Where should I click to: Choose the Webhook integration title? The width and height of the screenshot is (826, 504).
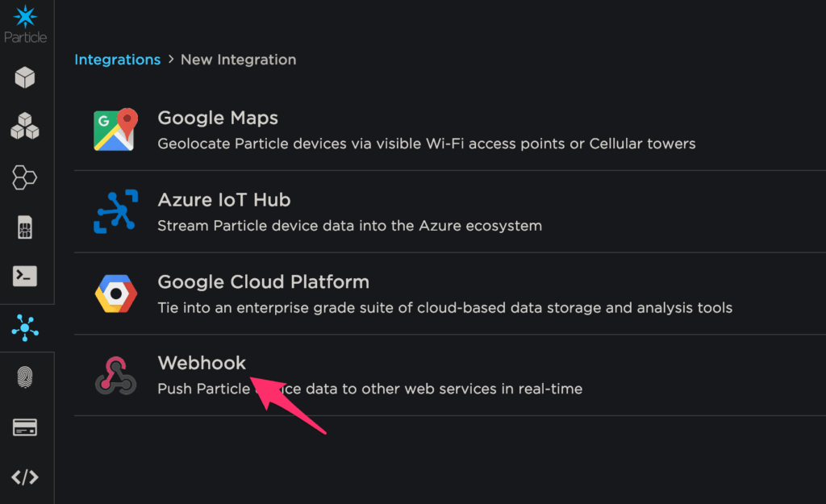(202, 363)
